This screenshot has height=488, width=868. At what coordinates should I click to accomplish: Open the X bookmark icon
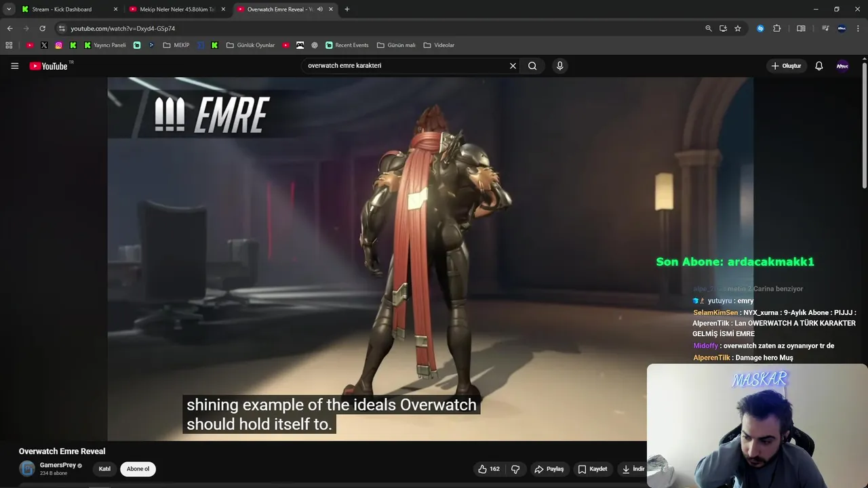coord(44,45)
